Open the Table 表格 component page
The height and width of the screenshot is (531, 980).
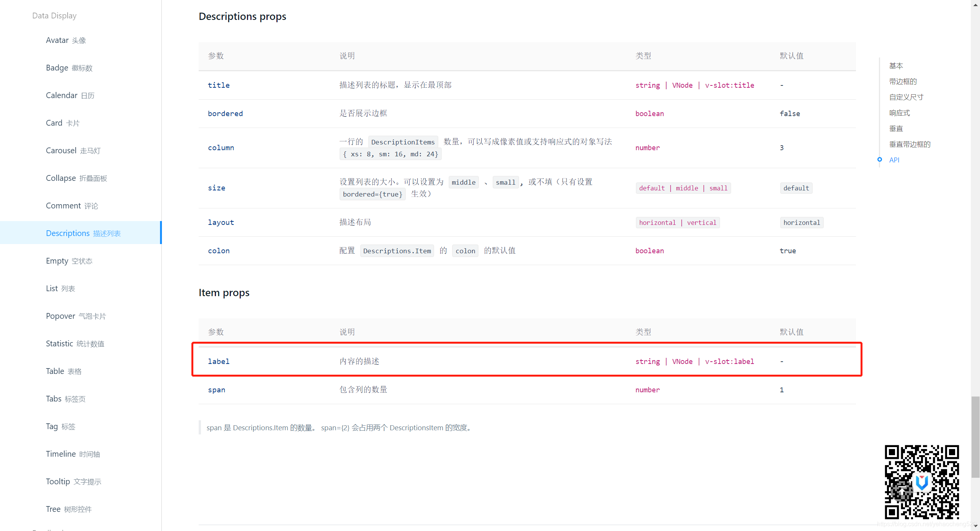(64, 371)
